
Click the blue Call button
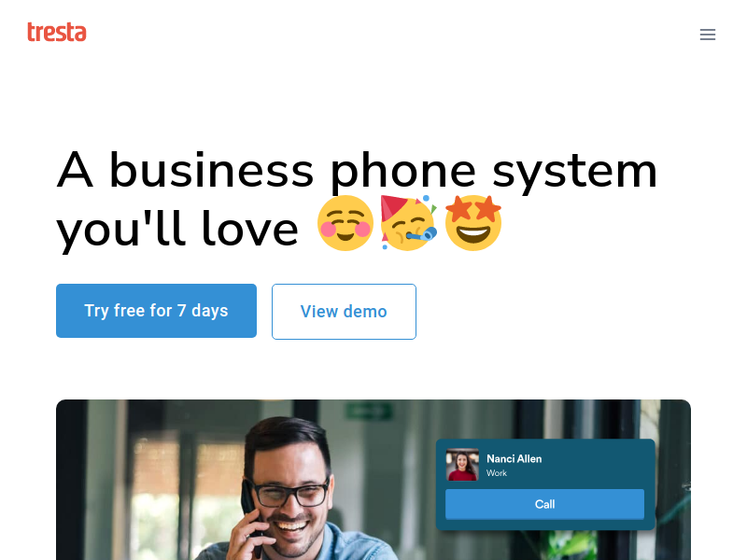coord(544,504)
